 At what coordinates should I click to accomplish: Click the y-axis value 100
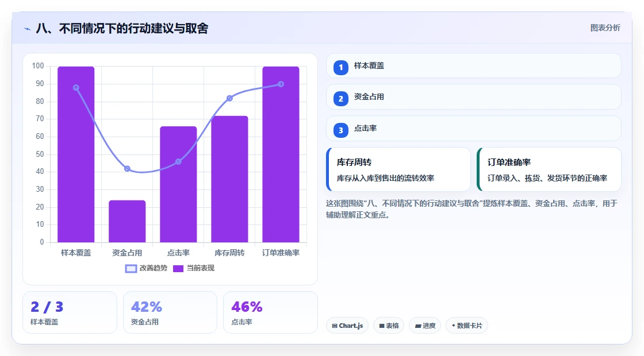pos(38,65)
